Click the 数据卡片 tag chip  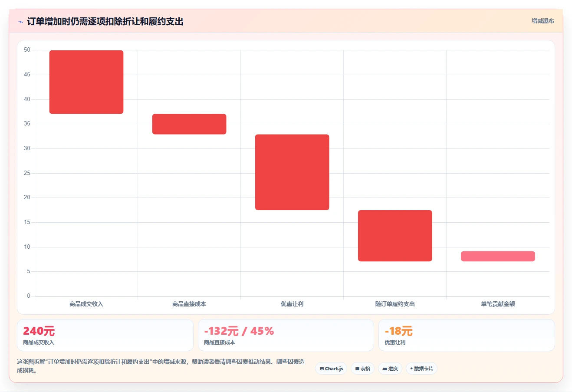[421, 369]
